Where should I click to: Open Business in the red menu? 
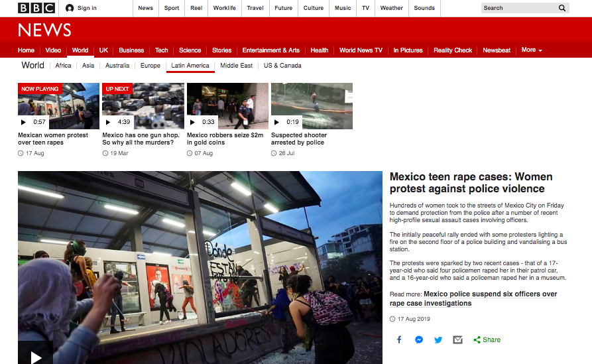[x=131, y=50]
